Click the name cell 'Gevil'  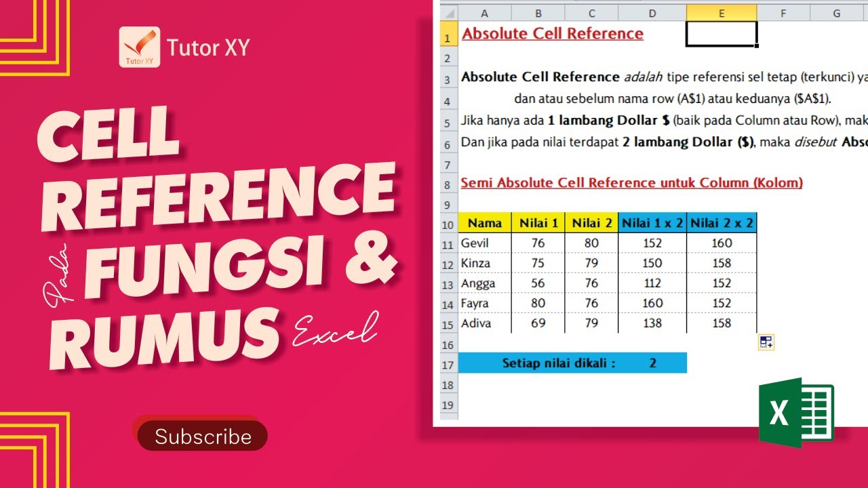[485, 243]
